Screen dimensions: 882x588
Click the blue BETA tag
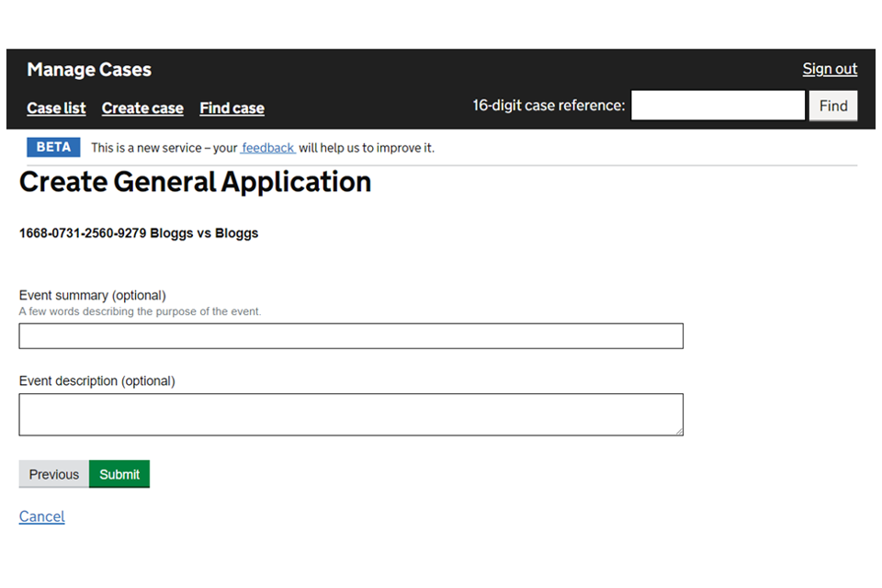[x=53, y=148]
